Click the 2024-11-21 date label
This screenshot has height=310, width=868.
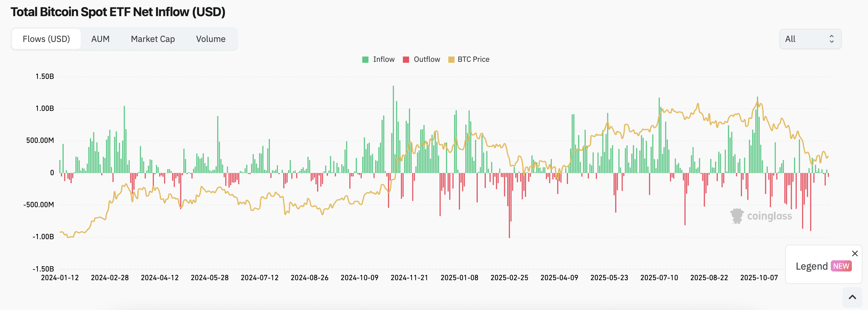coord(409,278)
